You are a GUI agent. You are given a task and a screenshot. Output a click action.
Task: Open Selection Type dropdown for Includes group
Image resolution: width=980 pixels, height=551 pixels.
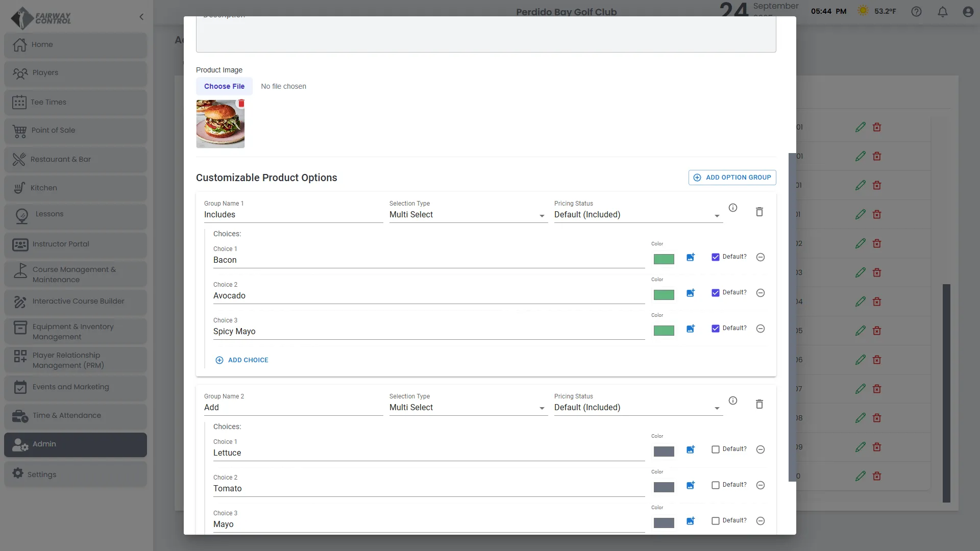(x=468, y=215)
